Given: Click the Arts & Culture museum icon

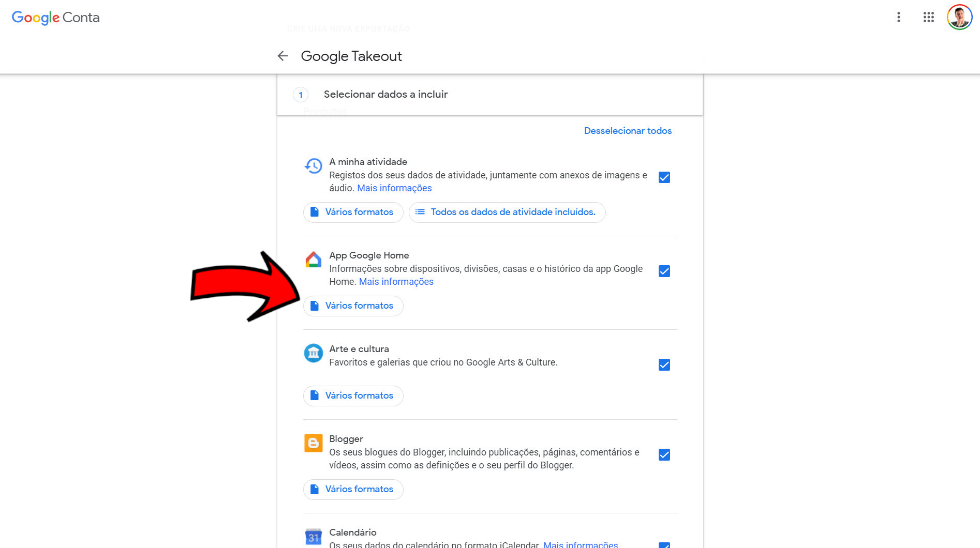Looking at the screenshot, I should click(314, 353).
